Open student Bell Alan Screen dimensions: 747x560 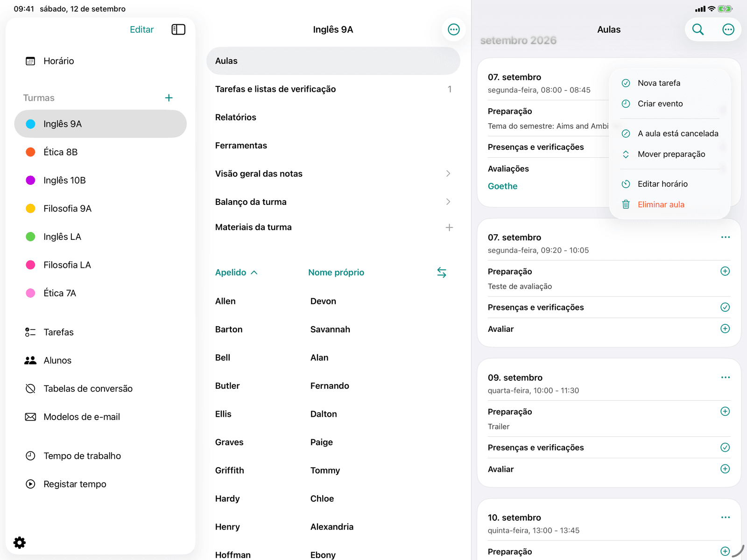click(x=333, y=358)
